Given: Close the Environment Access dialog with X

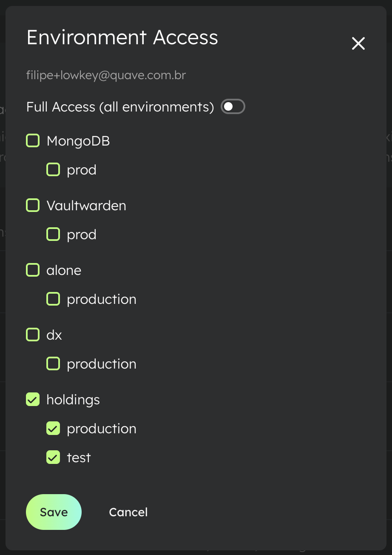Looking at the screenshot, I should [358, 43].
